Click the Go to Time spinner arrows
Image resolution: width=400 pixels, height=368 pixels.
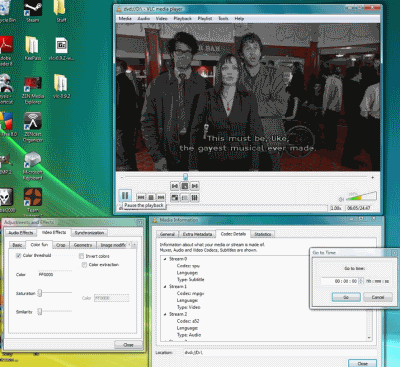[361, 281]
